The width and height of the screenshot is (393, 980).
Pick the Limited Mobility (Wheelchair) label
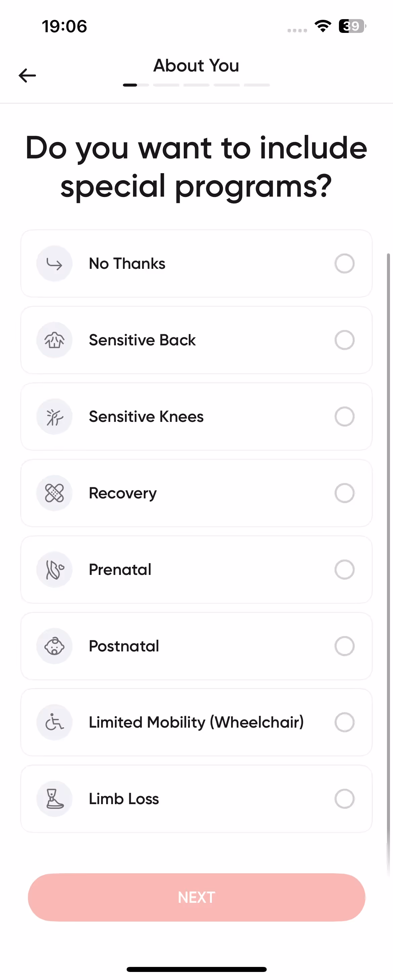coord(196,722)
